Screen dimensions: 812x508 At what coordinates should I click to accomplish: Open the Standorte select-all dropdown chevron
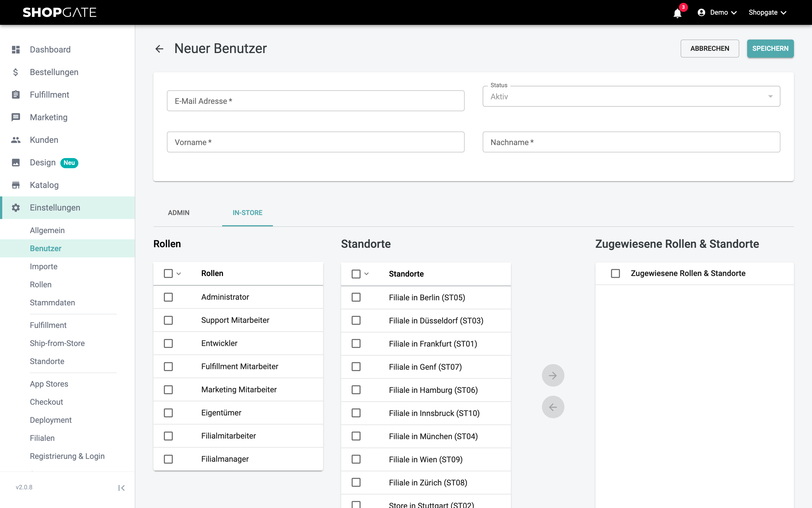(367, 274)
